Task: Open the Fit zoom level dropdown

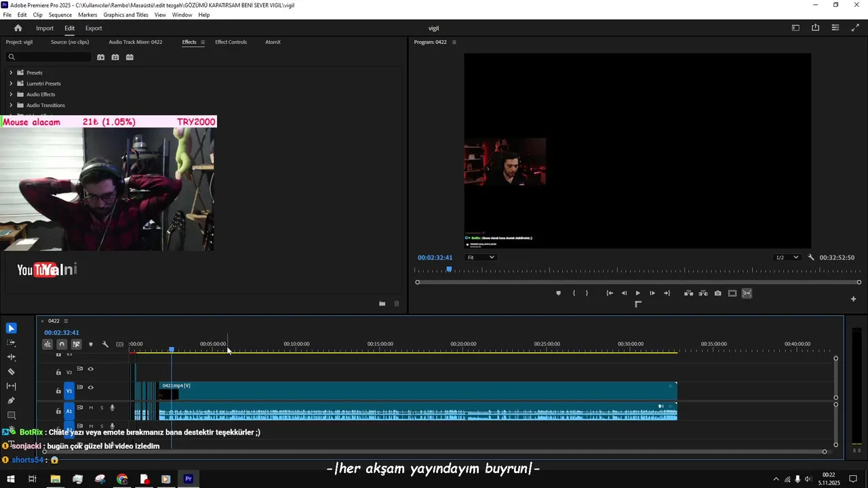Action: click(x=481, y=258)
